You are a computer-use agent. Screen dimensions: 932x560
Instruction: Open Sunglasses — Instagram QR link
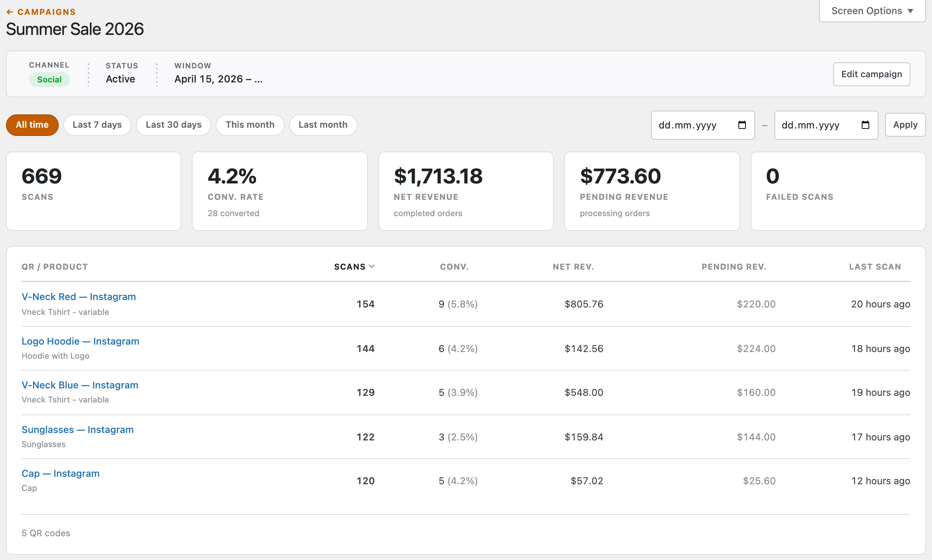tap(77, 429)
